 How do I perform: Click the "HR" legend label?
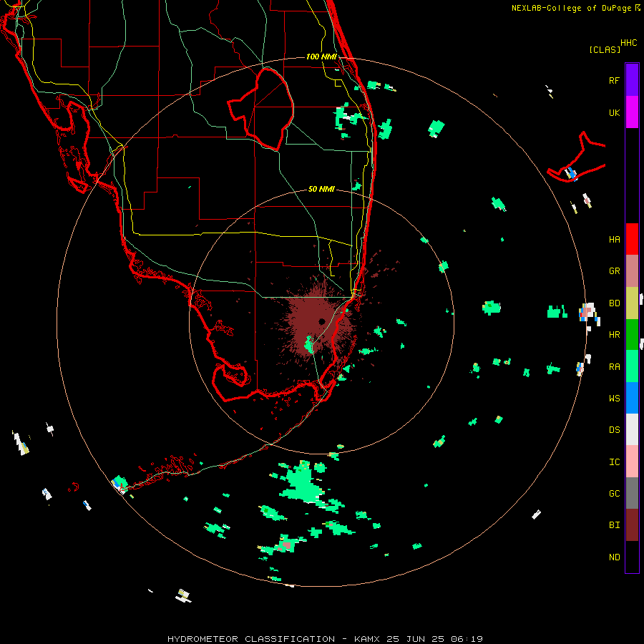[x=614, y=335]
